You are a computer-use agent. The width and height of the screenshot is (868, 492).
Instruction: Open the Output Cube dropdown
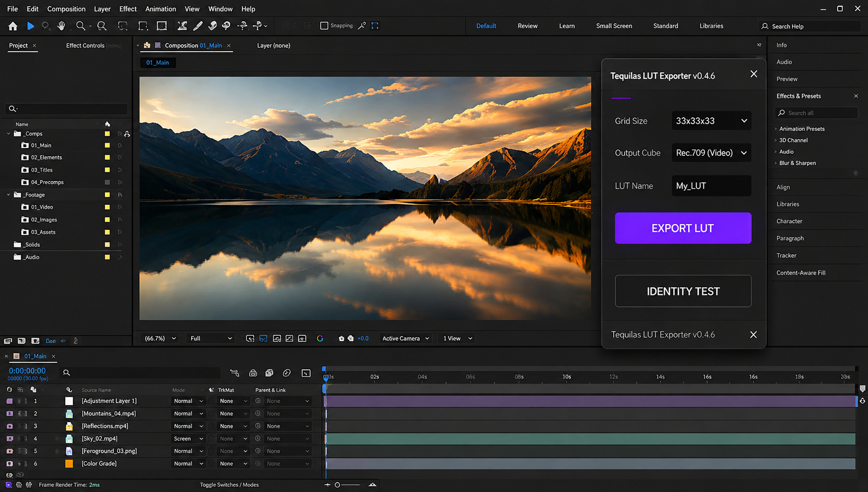[711, 153]
